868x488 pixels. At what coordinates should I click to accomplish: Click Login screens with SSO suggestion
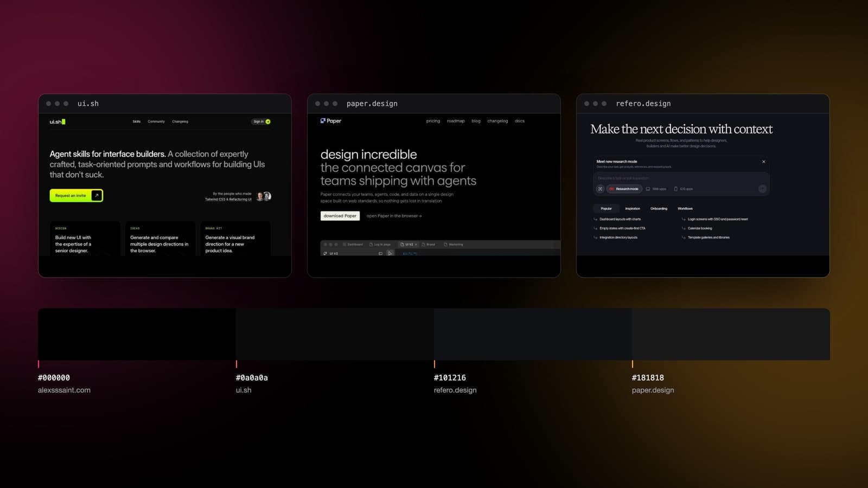[715, 219]
